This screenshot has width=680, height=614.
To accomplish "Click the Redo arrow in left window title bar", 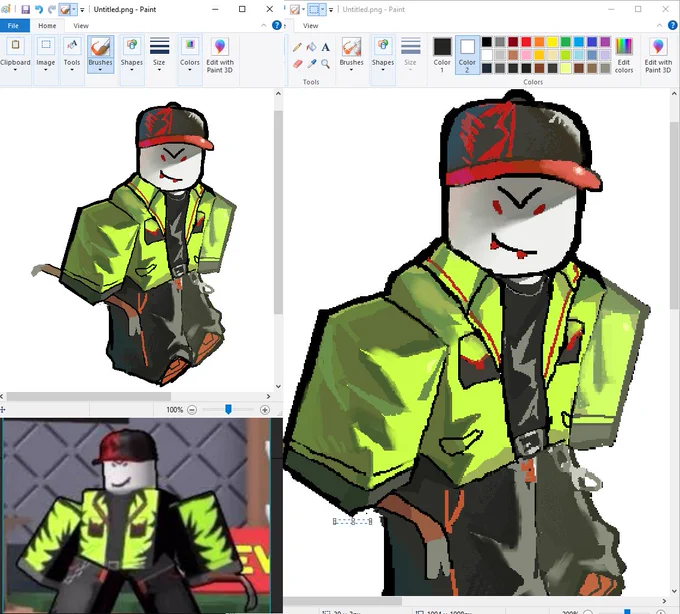I will pyautogui.click(x=52, y=9).
